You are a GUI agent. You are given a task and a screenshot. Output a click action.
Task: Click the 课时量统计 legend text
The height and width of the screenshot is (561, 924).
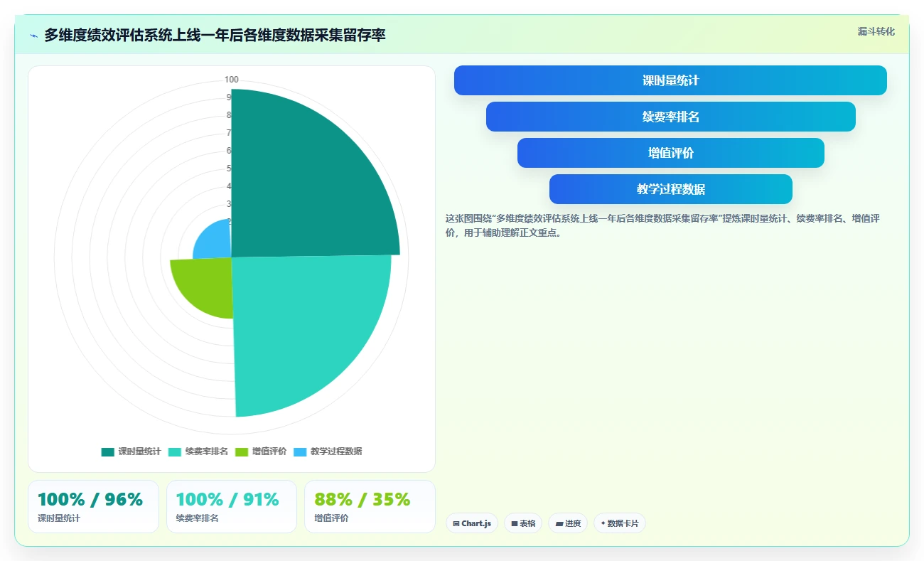[x=139, y=452]
